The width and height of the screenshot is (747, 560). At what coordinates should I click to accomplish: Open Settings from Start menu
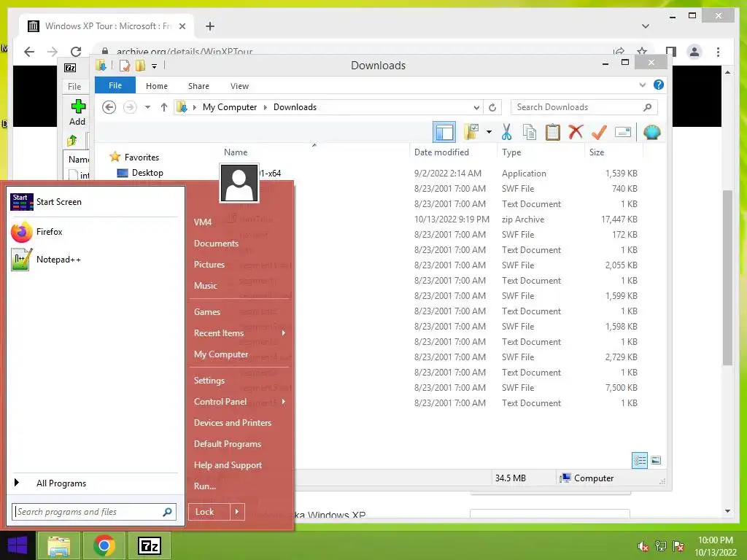coord(209,381)
